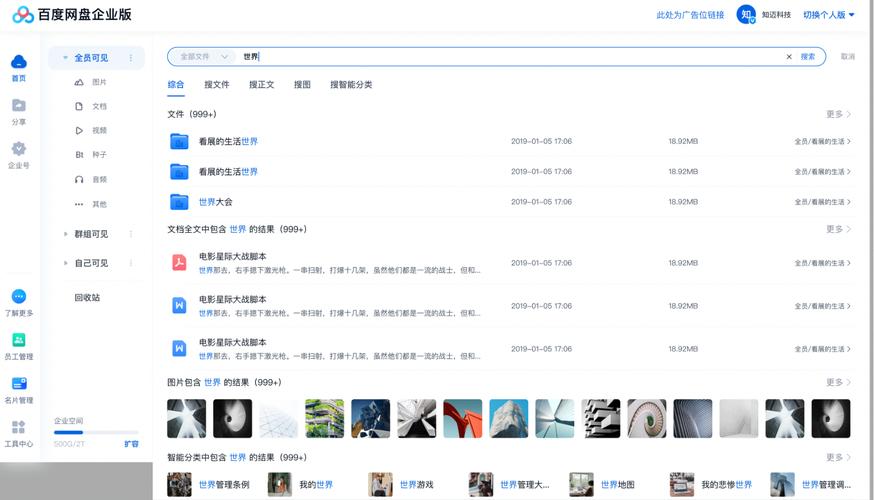This screenshot has width=874, height=500.
Task: Select the 其他 category in the tree
Action: pos(90,204)
